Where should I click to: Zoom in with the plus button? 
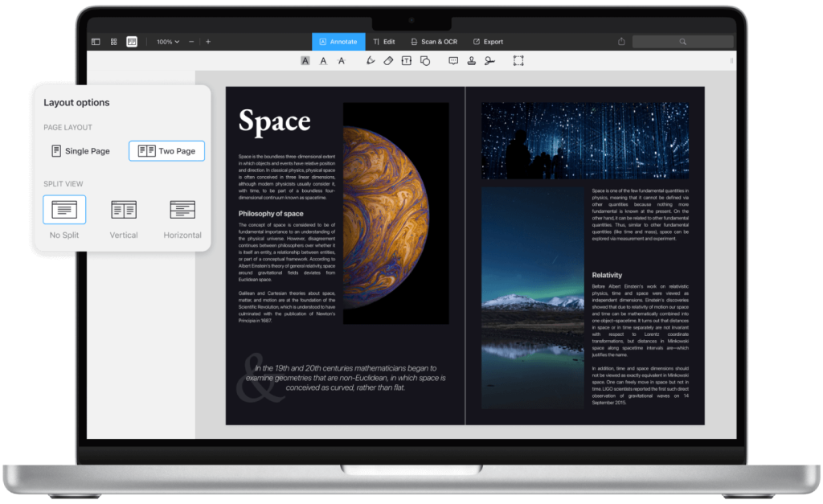click(208, 42)
